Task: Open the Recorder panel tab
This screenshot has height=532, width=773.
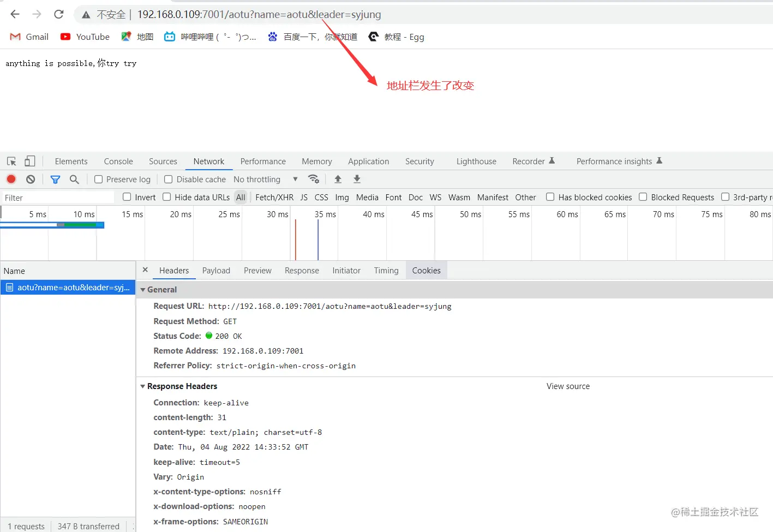Action: pos(534,162)
